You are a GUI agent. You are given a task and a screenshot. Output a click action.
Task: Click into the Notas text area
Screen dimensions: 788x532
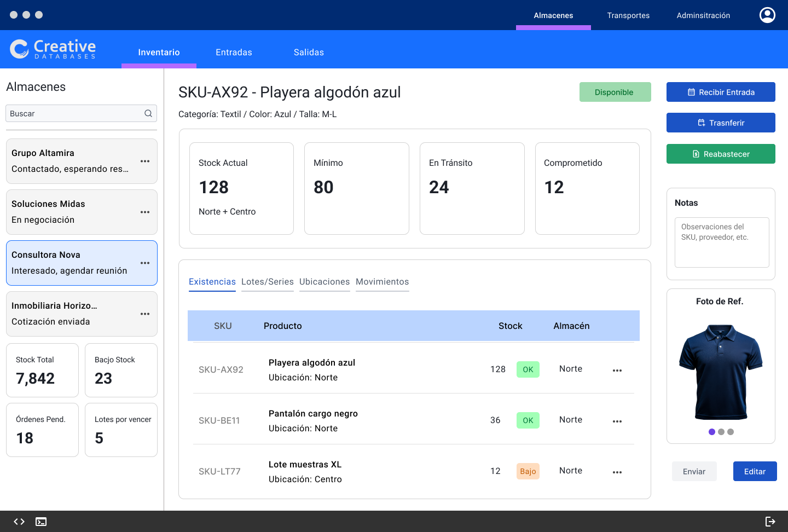tap(722, 242)
